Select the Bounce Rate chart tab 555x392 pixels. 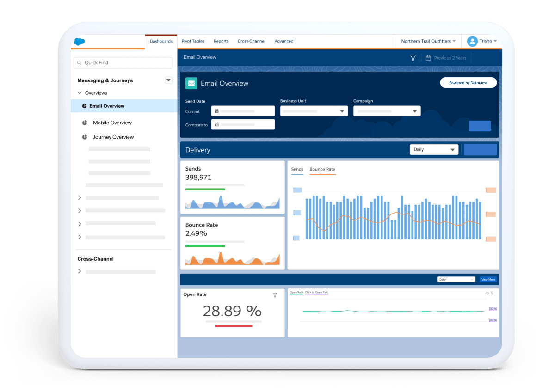[322, 170]
